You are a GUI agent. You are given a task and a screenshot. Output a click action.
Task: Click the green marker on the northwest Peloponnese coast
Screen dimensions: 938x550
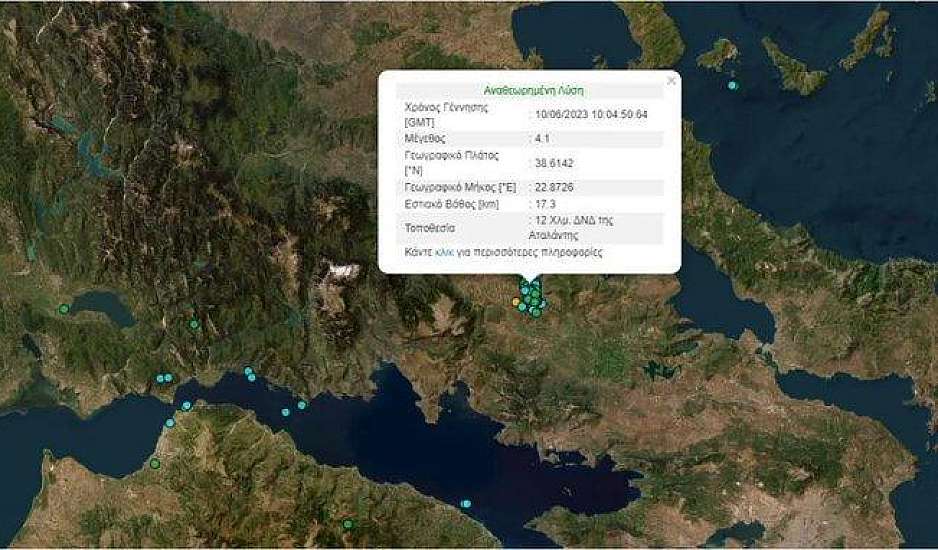point(155,463)
